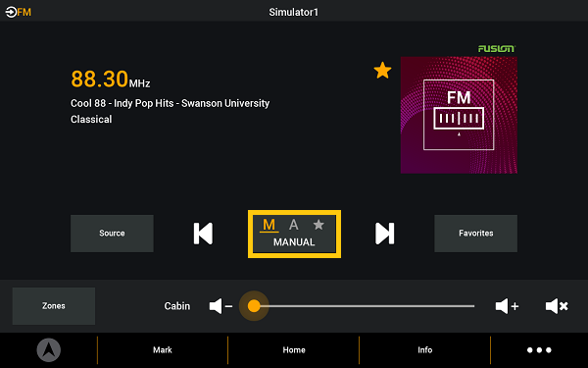Viewport: 588px width, 368px height.
Task: Click the Cabin volume slider handle
Action: [254, 306]
